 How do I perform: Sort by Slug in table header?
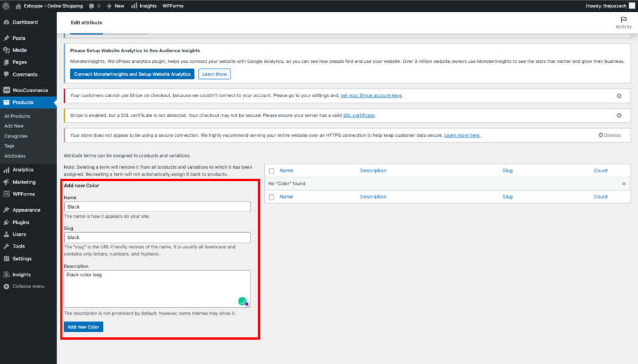click(x=507, y=170)
